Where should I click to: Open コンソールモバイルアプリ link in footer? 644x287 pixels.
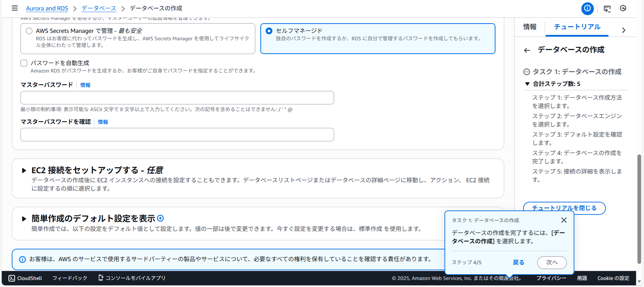tap(132, 278)
